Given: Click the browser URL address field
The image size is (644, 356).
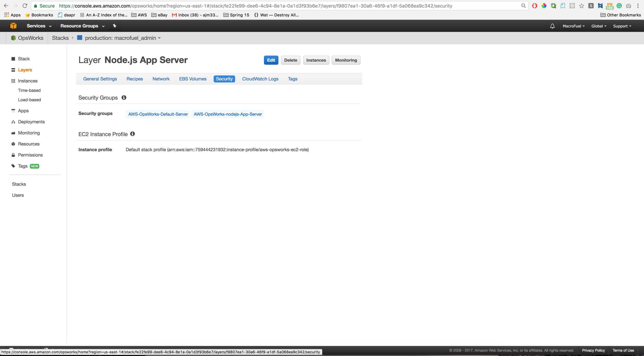Looking at the screenshot, I should pos(279,6).
